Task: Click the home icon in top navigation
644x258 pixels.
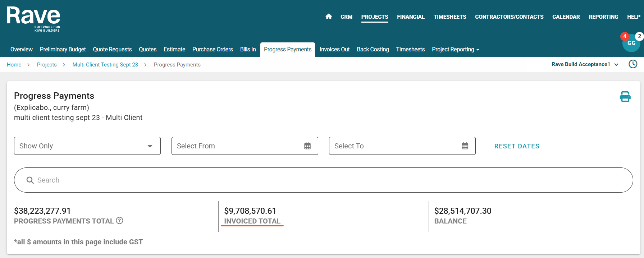Action: pos(328,17)
